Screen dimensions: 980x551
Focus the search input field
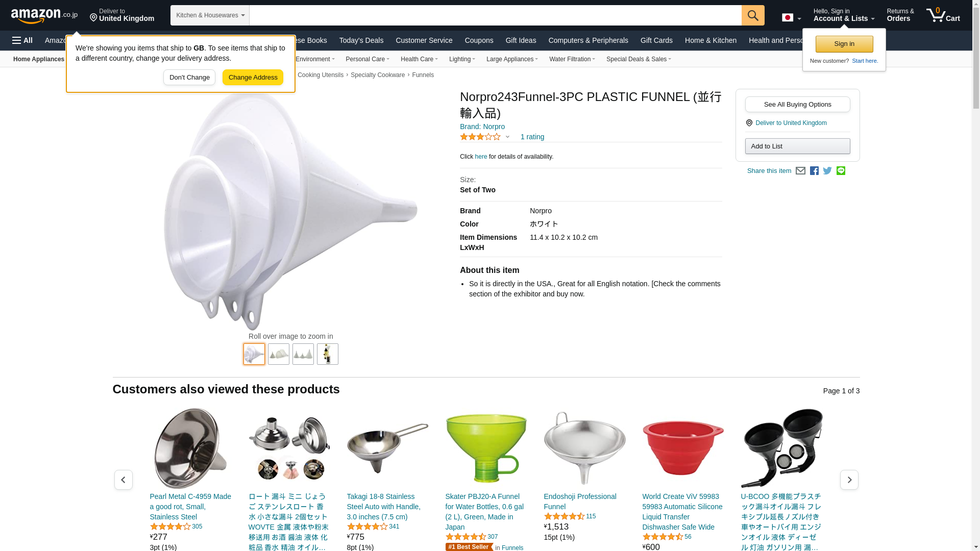(495, 15)
